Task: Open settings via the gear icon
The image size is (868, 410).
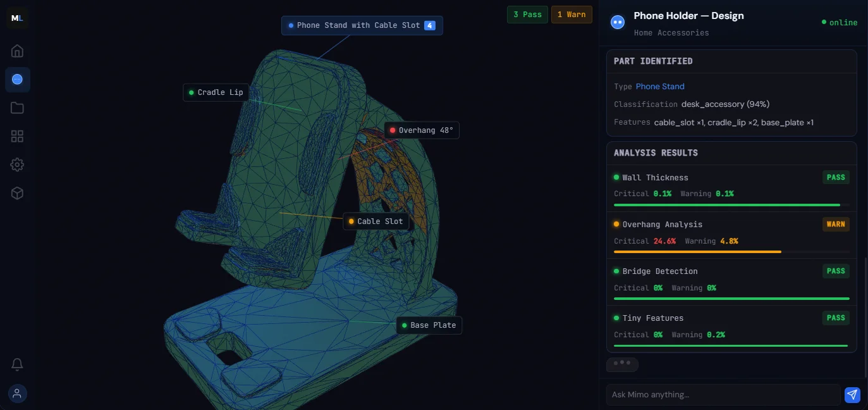Action: tap(17, 164)
